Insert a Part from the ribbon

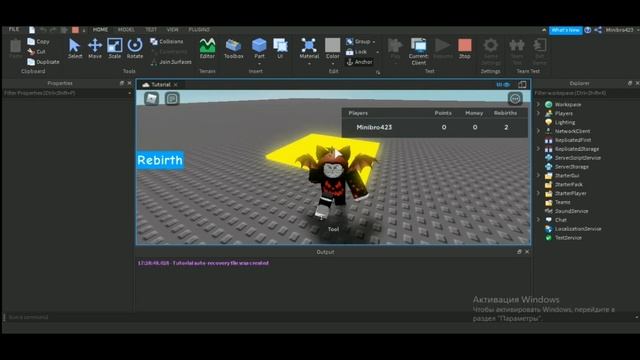(259, 48)
